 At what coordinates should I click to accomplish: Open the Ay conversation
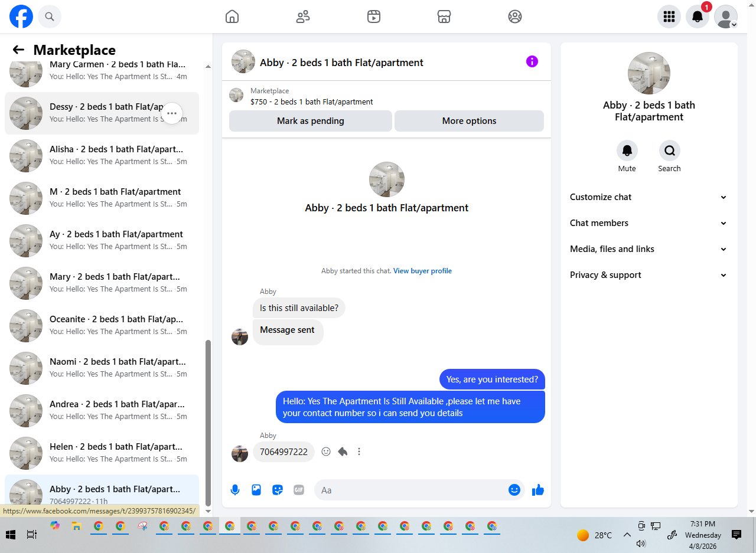pyautogui.click(x=102, y=241)
